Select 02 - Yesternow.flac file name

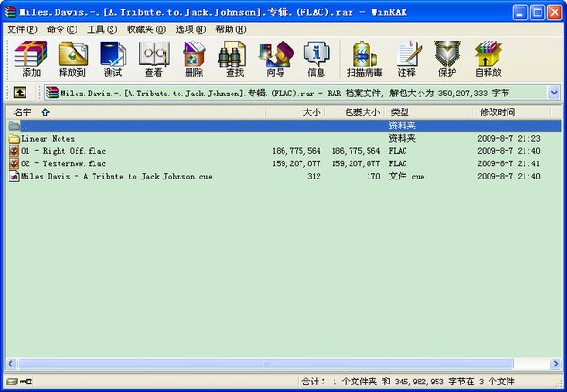(x=63, y=163)
